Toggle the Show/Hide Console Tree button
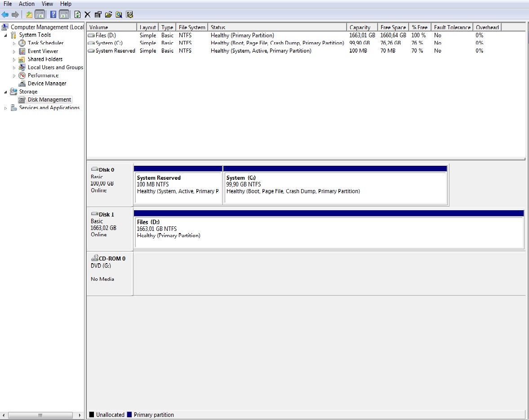529x420 pixels. tap(40, 14)
